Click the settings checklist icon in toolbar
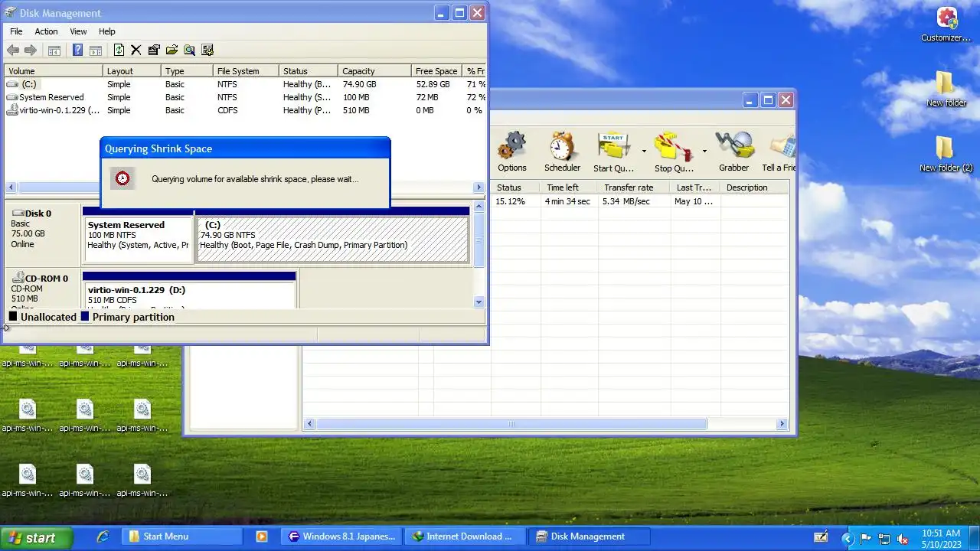This screenshot has height=551, width=980. click(207, 50)
